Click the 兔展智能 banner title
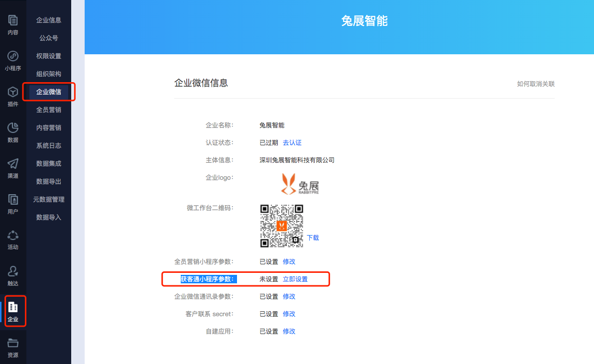 click(364, 21)
